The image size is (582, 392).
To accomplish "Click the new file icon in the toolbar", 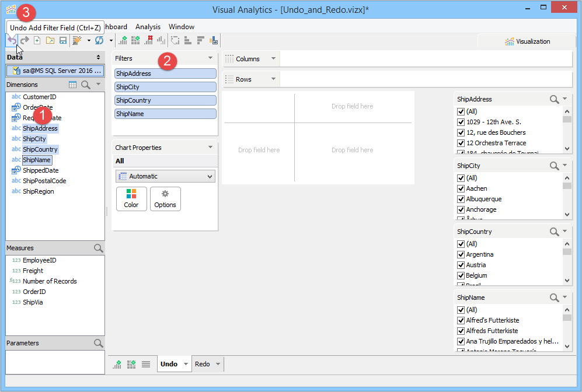I will [x=37, y=40].
